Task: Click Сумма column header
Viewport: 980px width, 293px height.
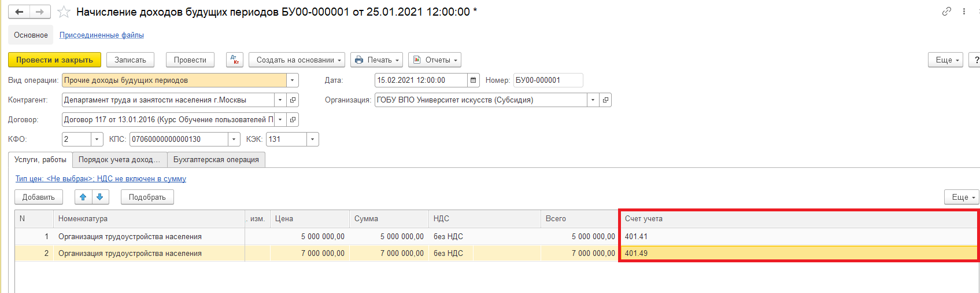Action: pyautogui.click(x=389, y=218)
